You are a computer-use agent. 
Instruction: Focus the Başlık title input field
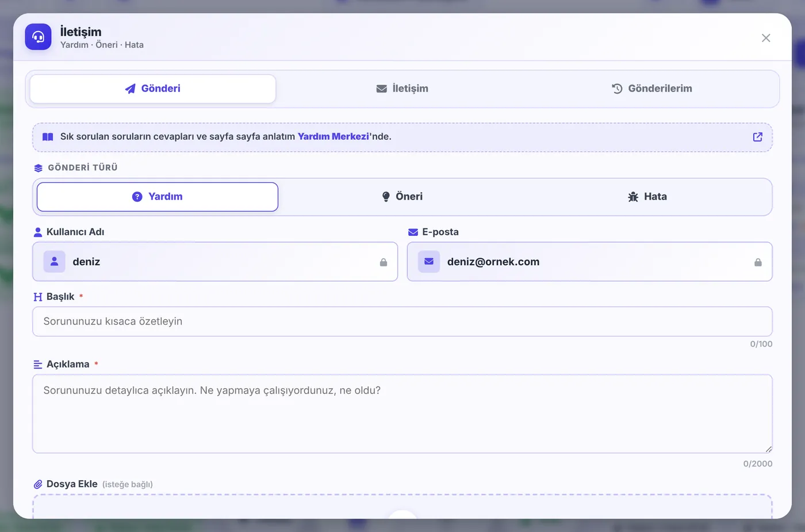[x=402, y=322]
